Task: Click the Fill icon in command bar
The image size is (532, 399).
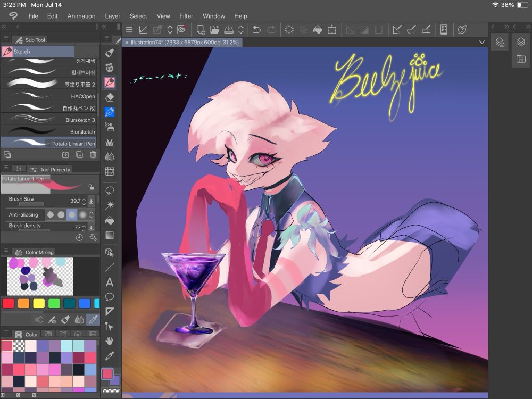Action: click(318, 30)
